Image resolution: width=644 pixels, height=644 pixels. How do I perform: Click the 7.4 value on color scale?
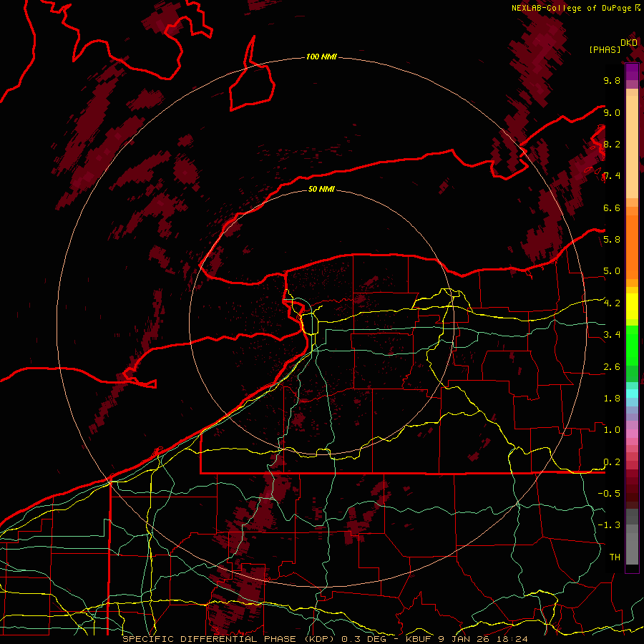(612, 176)
